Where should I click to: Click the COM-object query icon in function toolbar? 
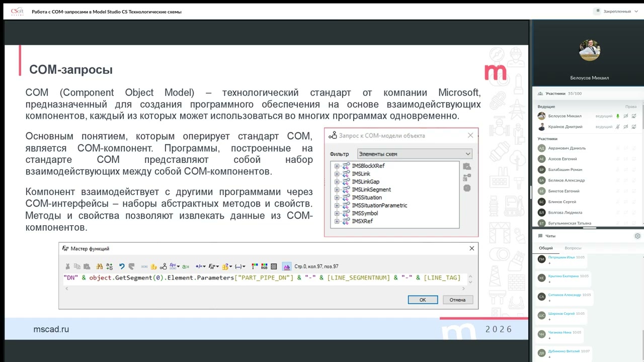[164, 266]
